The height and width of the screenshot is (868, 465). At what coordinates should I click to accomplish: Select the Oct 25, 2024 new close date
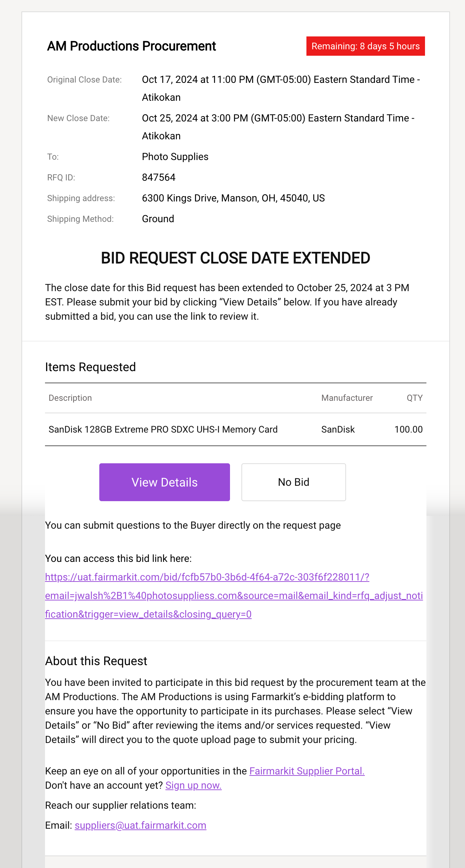pos(278,127)
